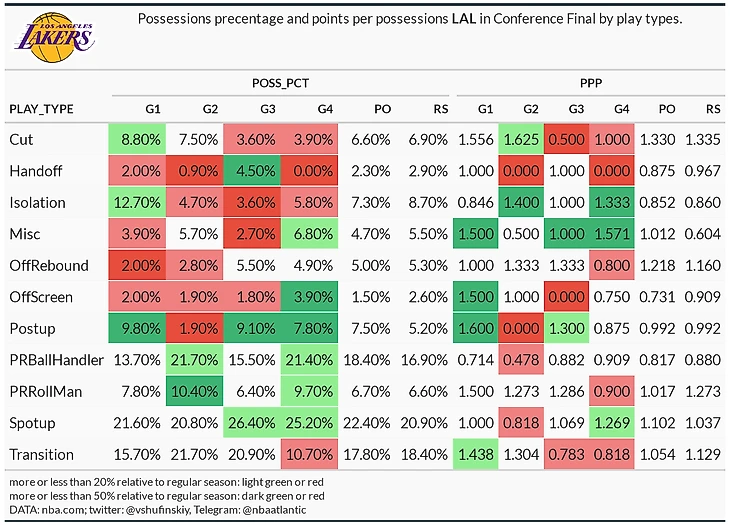Select the Transition 10.70% red cell

(x=309, y=454)
